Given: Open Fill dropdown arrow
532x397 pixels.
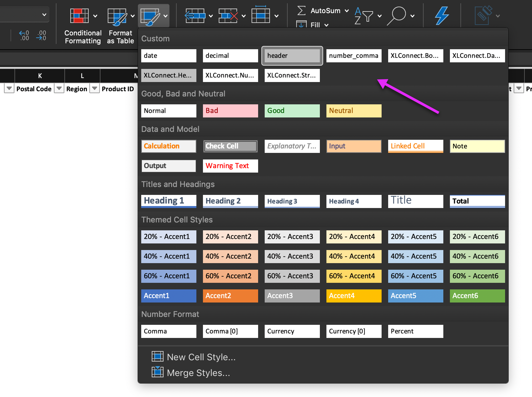Looking at the screenshot, I should pos(326,25).
